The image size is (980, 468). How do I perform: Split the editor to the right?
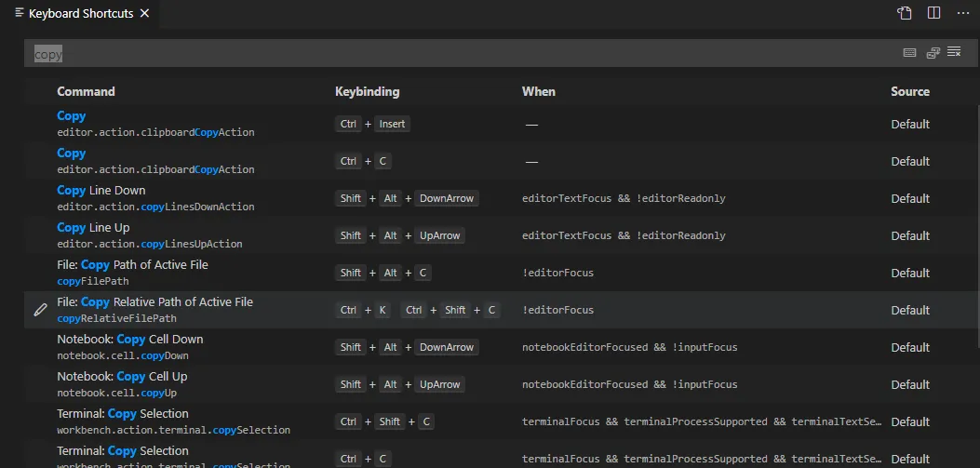point(933,13)
